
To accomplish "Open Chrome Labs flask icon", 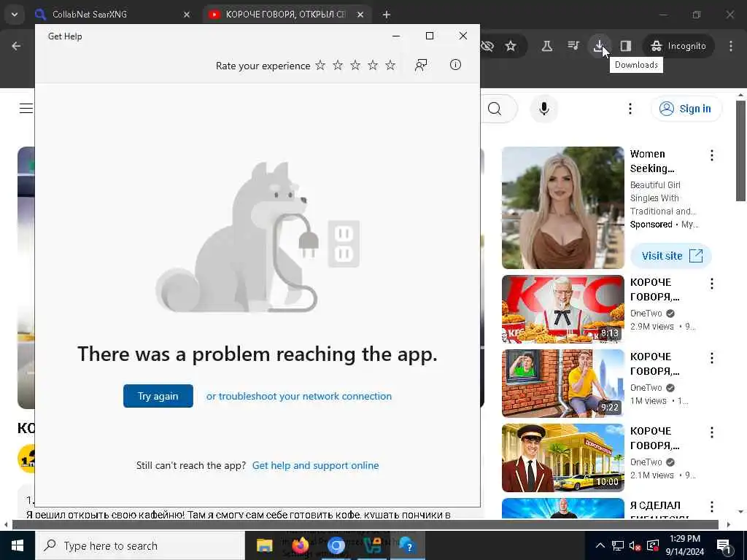I will (547, 46).
